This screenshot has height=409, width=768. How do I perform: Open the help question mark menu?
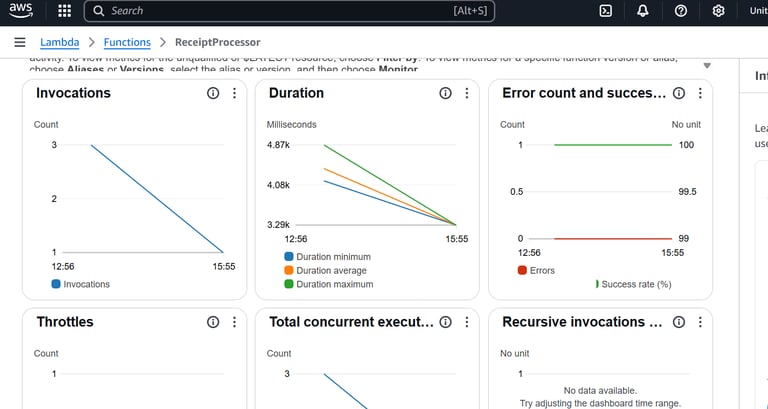click(681, 11)
